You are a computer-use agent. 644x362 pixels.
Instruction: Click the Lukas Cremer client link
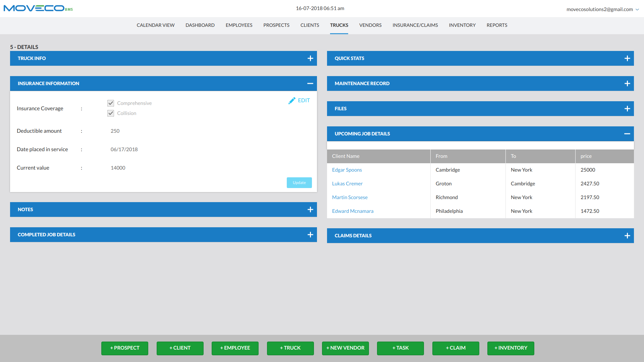click(347, 183)
